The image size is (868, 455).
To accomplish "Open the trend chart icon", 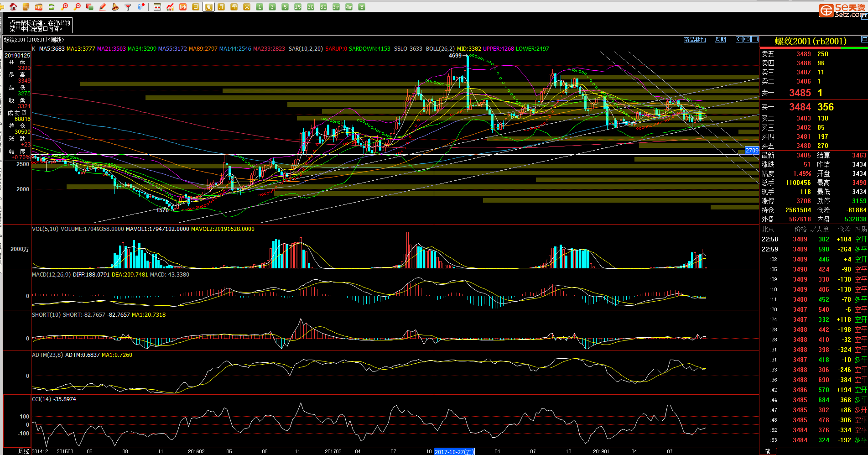I will [170, 7].
